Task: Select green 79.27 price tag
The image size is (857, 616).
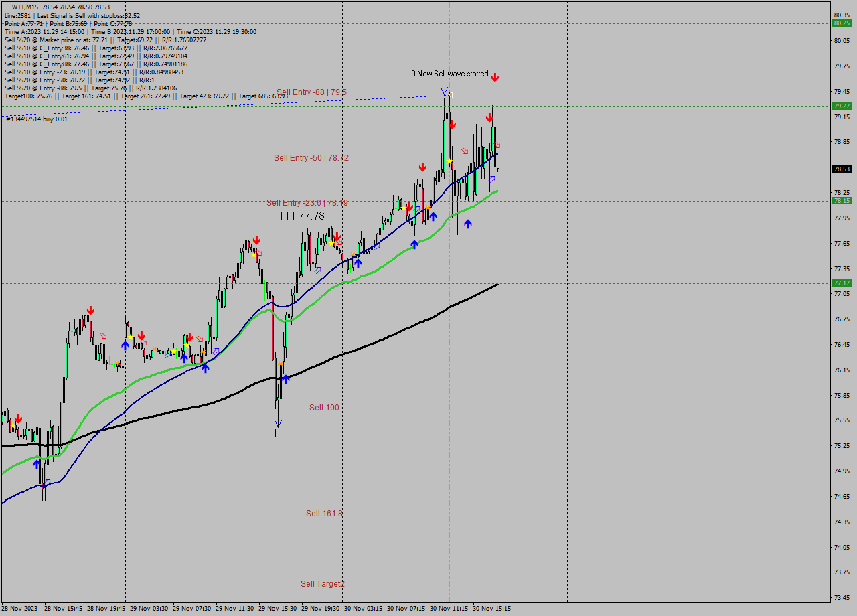Action: coord(842,106)
